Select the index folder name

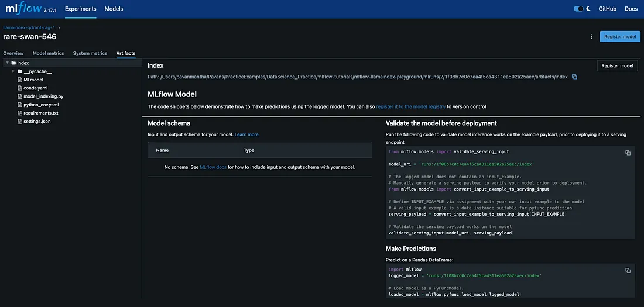point(23,63)
